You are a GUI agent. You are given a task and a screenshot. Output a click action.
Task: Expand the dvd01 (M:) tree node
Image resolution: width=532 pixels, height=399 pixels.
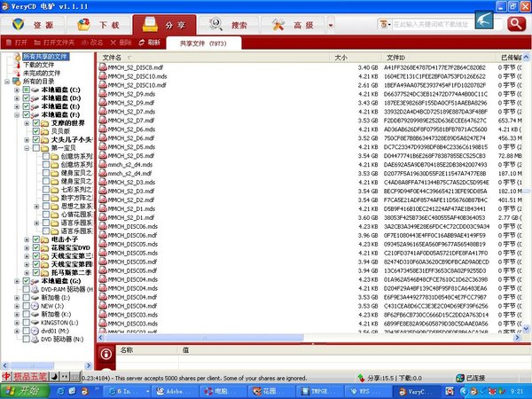coord(17,331)
